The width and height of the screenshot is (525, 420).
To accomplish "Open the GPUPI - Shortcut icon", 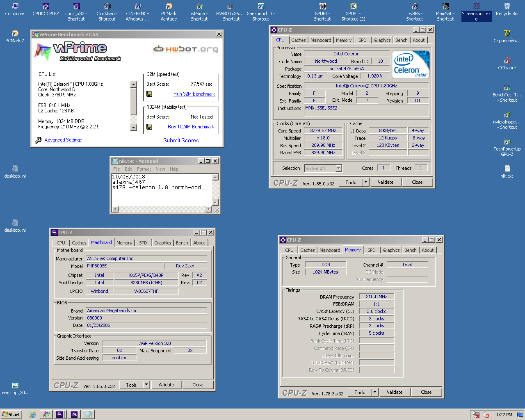I will 322,12.
